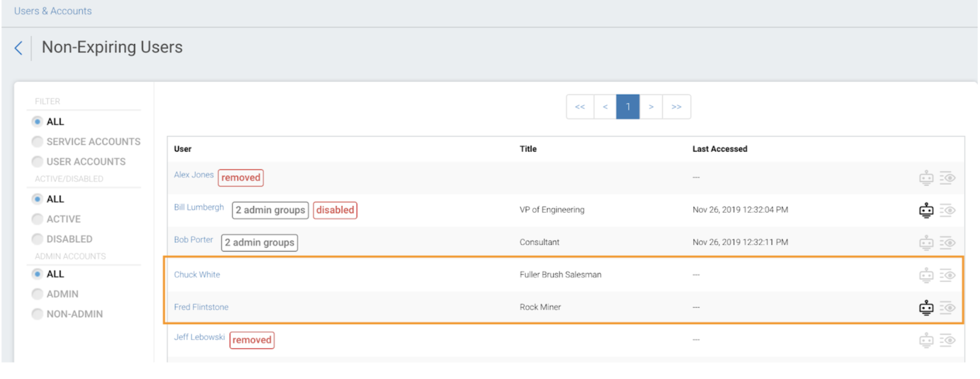Open the eye-list view icon for Chuck White
This screenshot has width=980, height=379.
(947, 275)
